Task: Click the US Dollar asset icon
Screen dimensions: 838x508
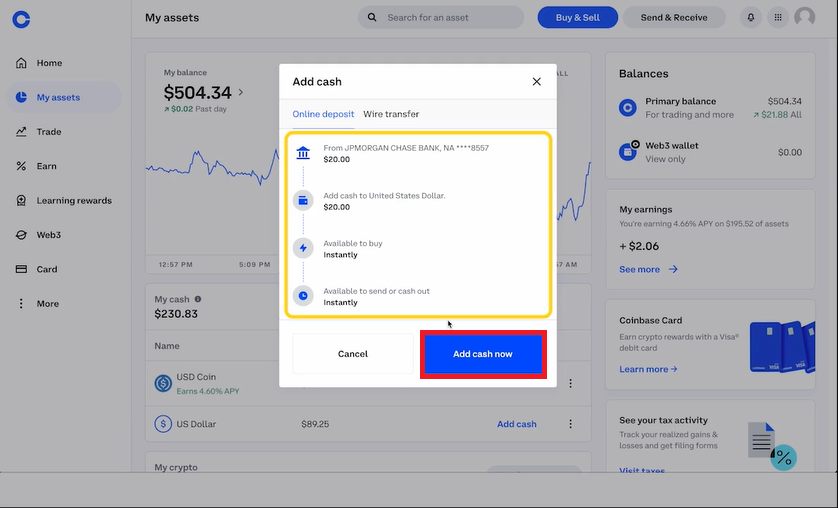Action: click(163, 424)
